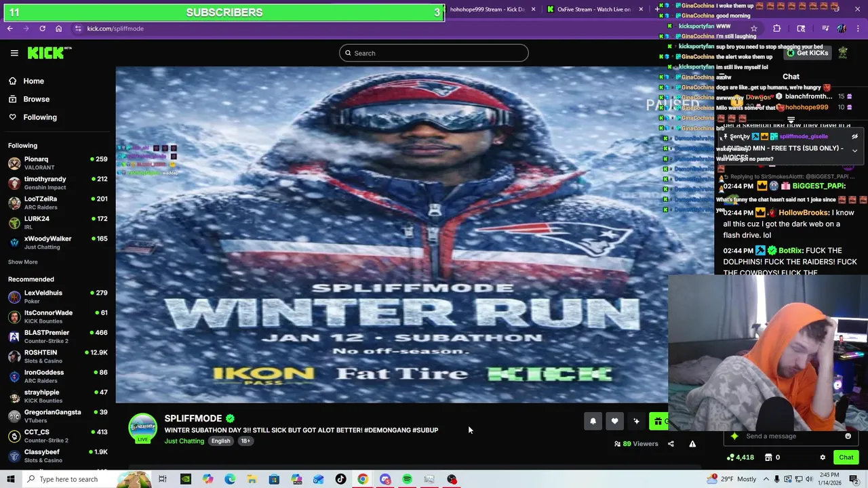
Task: Open Pionarq's channel in Following list
Action: [58, 163]
